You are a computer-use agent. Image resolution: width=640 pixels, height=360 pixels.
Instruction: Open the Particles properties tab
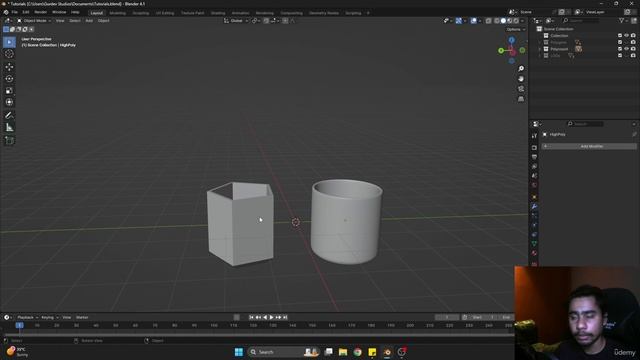pos(534,216)
